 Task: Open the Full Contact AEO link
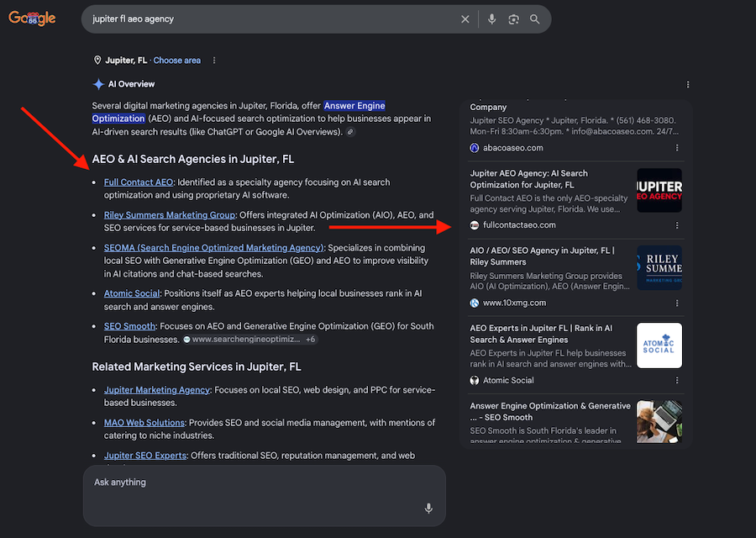(x=139, y=182)
